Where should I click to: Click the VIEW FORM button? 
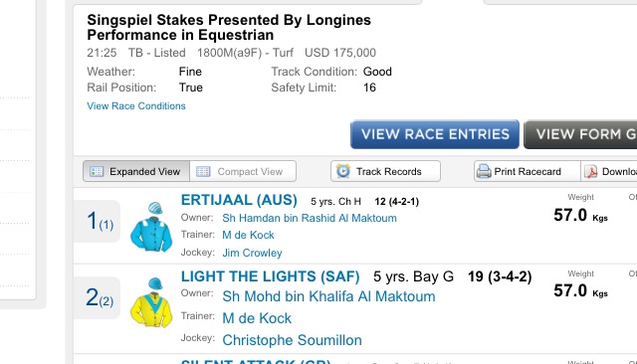(x=580, y=134)
